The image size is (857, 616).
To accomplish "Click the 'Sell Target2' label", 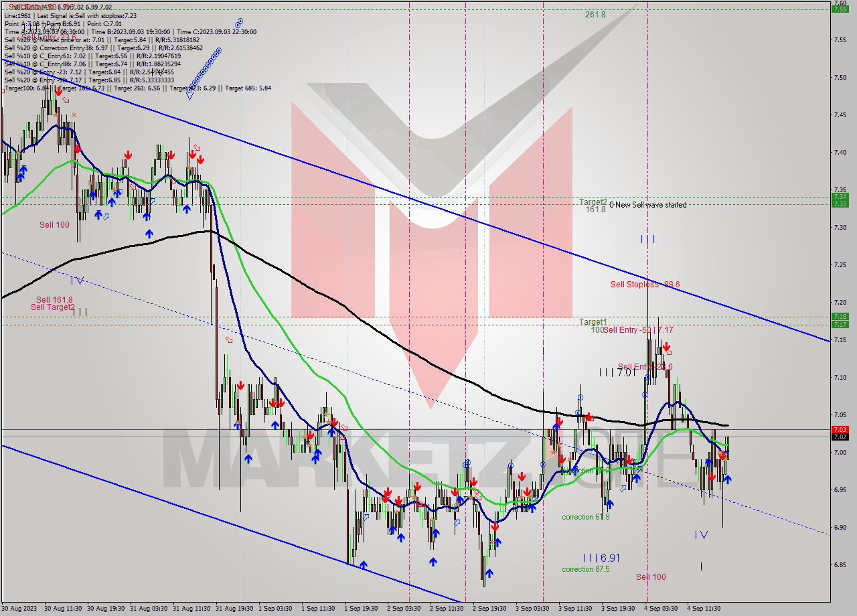I will [52, 307].
